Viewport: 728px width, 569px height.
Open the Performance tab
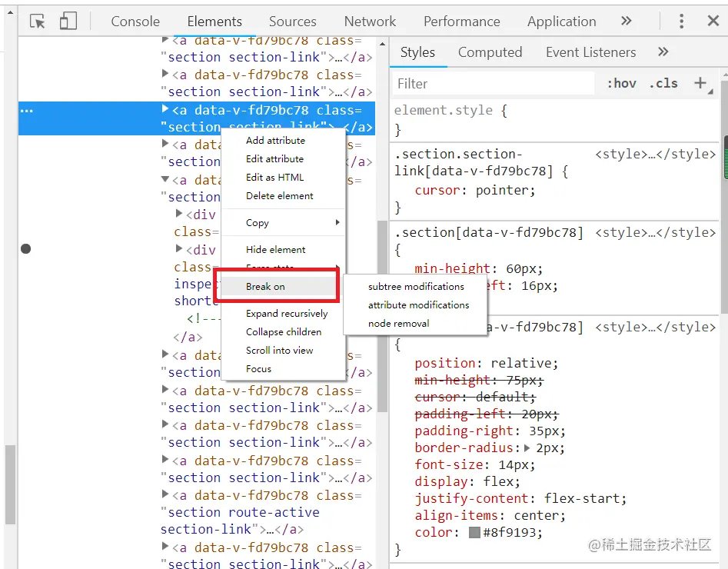(x=461, y=22)
